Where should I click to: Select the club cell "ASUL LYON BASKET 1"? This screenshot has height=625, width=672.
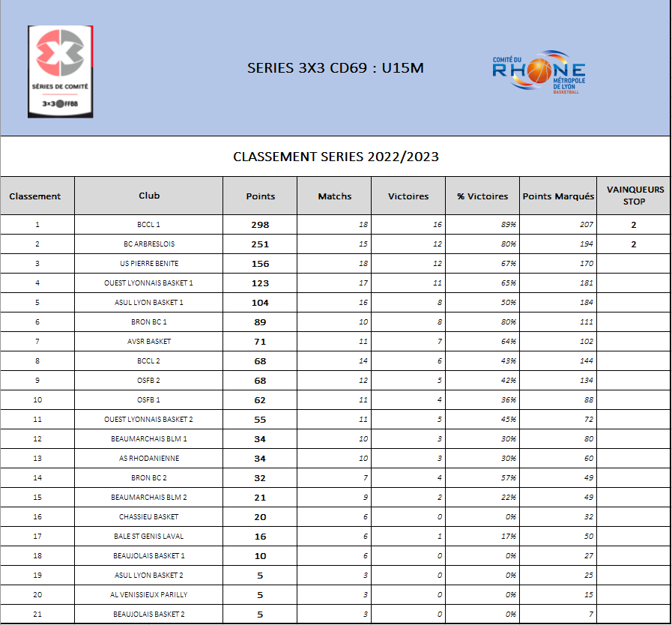coord(149,303)
